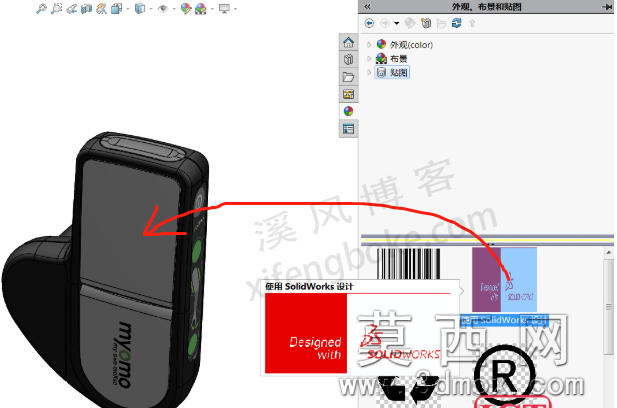617x408 pixels.
Task: Open the history dropdown beside Forward arrow
Action: (396, 24)
